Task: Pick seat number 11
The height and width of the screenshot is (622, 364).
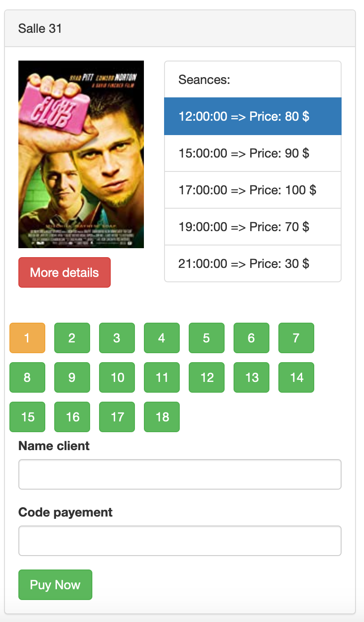Action: click(x=162, y=377)
